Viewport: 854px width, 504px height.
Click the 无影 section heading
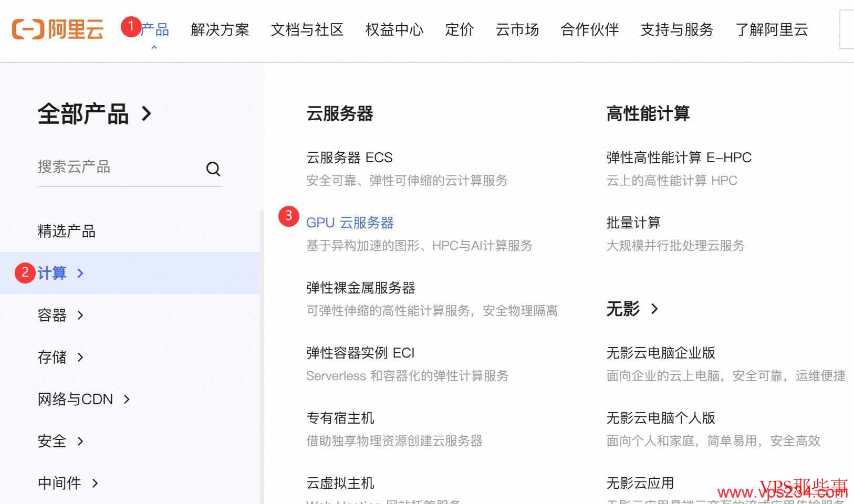coord(623,309)
